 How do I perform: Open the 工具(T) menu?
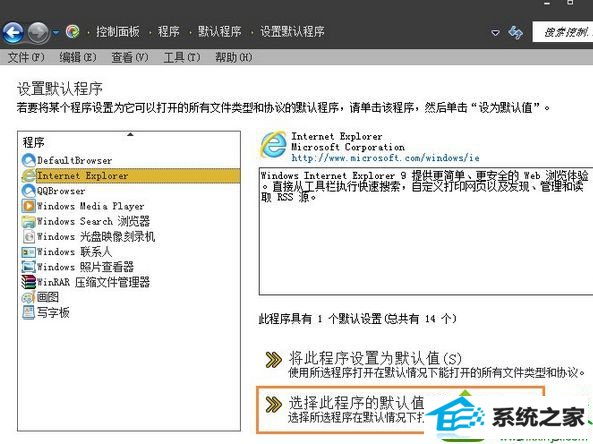[x=182, y=57]
